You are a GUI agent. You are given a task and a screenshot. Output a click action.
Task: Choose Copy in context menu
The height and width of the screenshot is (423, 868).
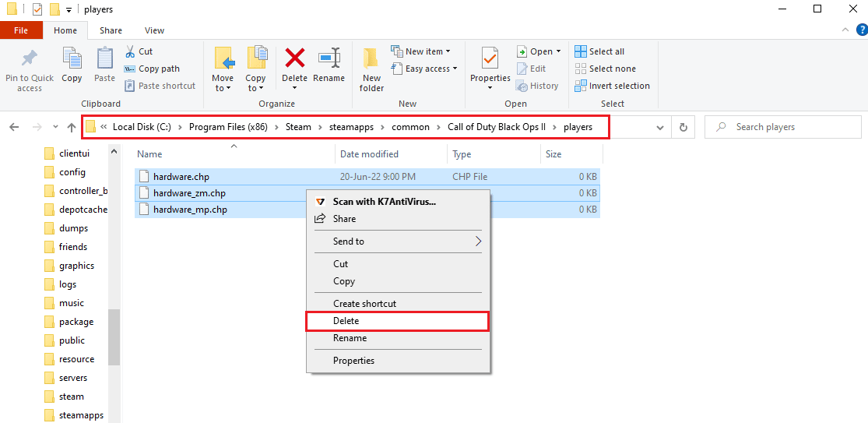click(399, 281)
